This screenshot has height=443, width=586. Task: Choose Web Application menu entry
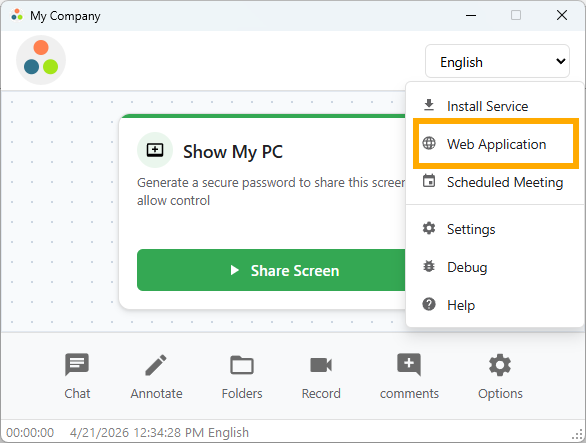tap(496, 144)
